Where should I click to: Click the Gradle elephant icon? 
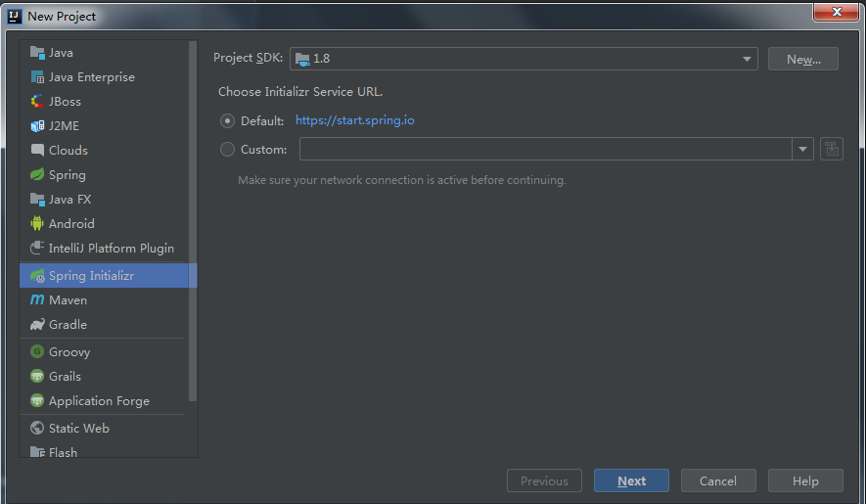point(37,324)
